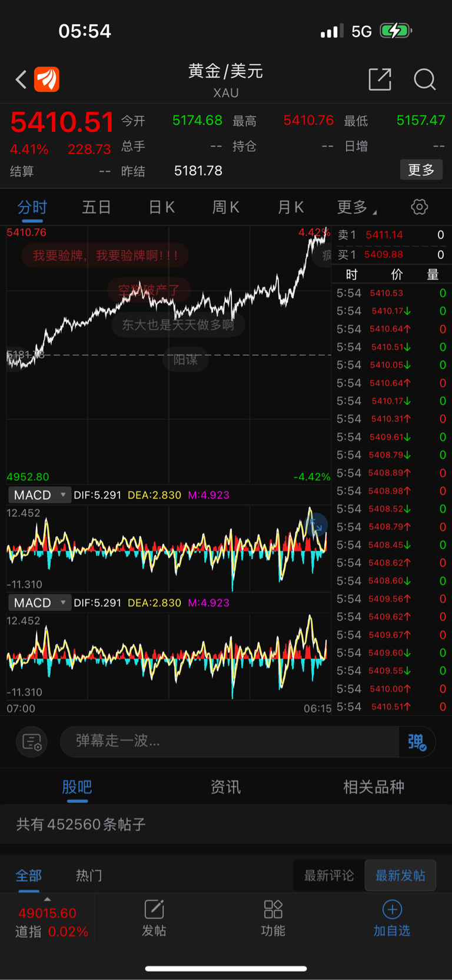
Task: Switch to the 周K chart tab
Action: 225,207
